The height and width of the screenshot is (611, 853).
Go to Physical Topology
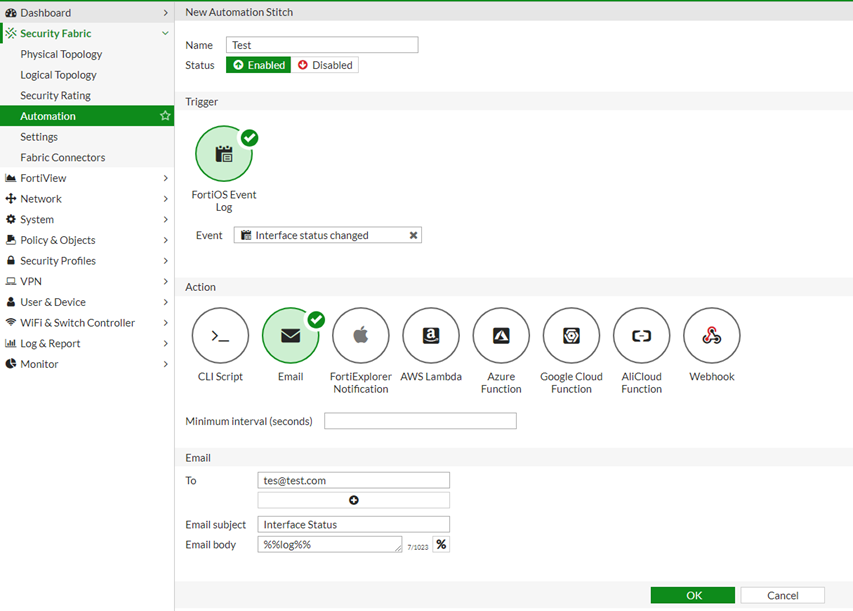tap(61, 55)
